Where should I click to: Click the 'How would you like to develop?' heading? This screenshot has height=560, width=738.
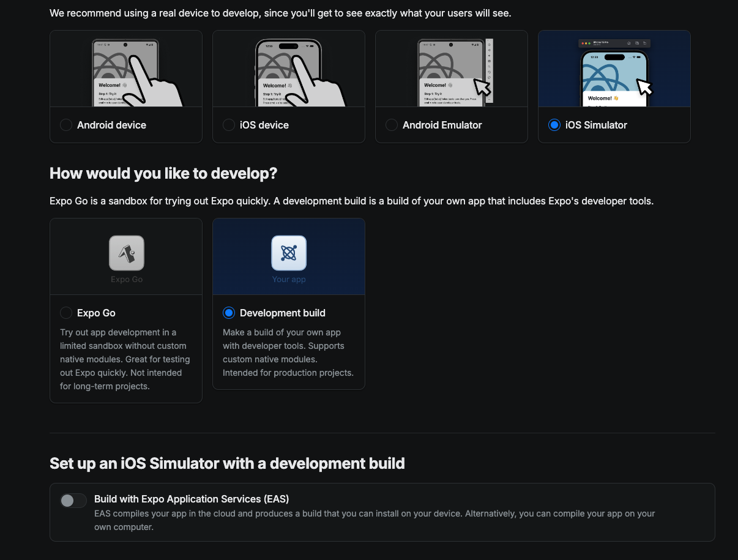(163, 173)
